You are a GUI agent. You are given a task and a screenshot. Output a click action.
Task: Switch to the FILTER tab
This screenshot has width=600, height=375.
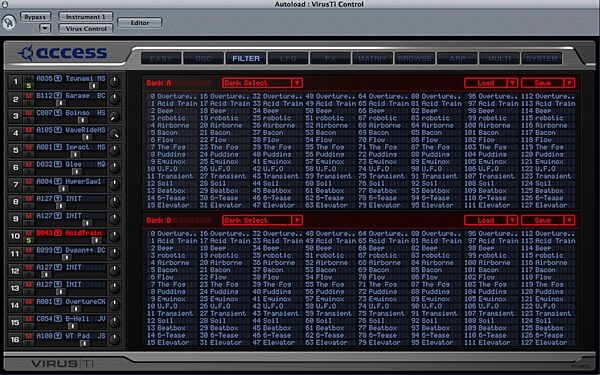(x=246, y=59)
